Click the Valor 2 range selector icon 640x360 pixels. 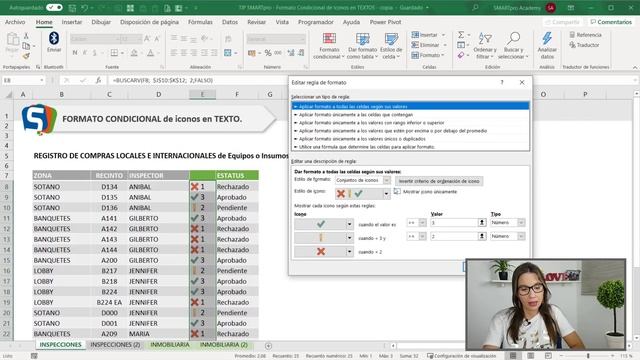tap(482, 236)
